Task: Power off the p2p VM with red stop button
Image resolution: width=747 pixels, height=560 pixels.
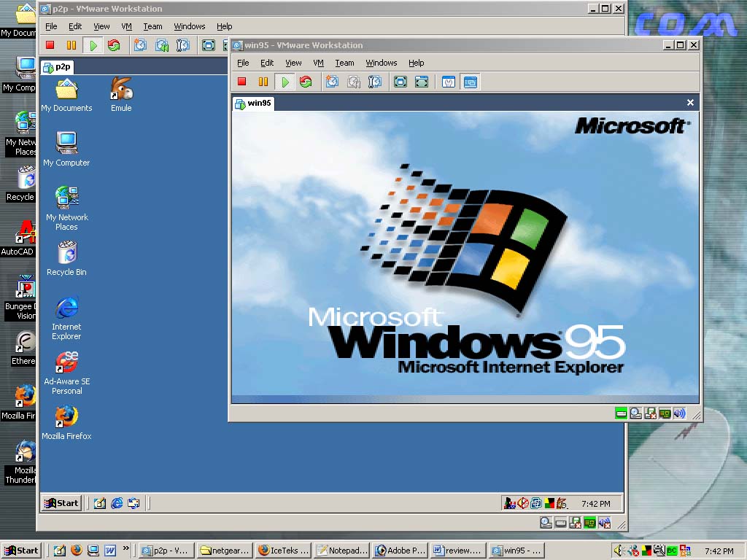Action: point(50,45)
